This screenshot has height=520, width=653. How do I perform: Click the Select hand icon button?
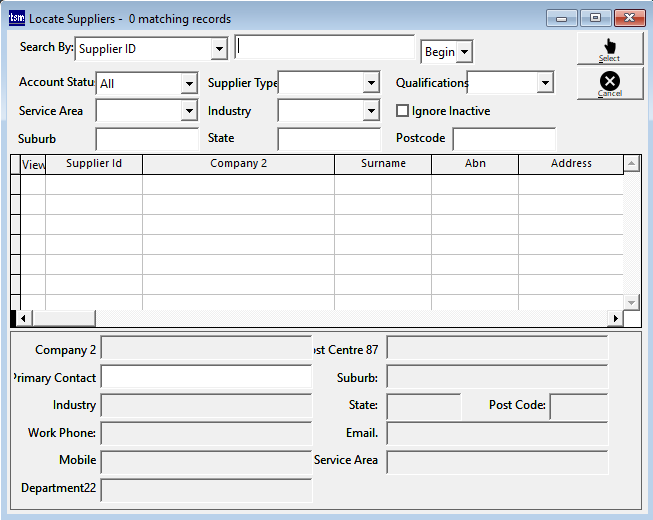click(x=610, y=48)
